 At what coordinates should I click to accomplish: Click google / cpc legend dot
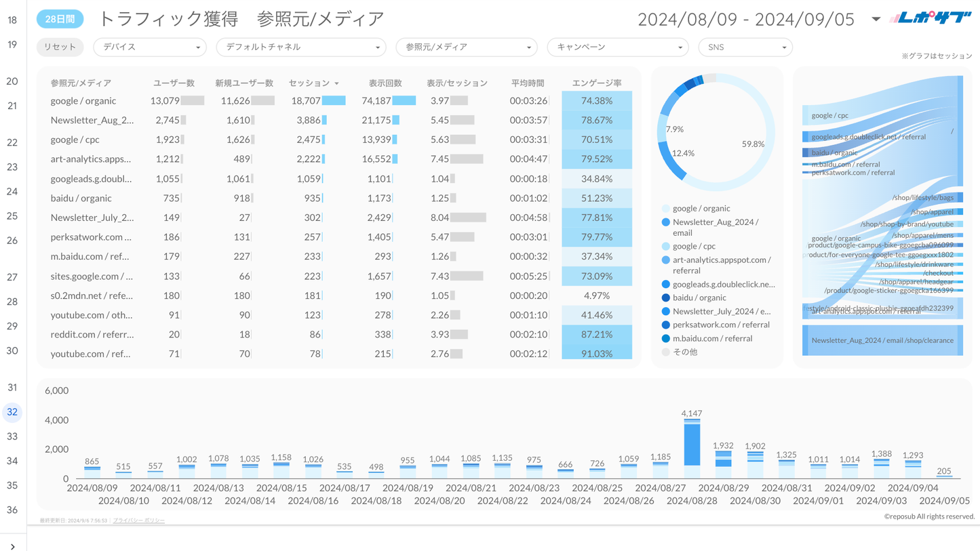click(665, 247)
